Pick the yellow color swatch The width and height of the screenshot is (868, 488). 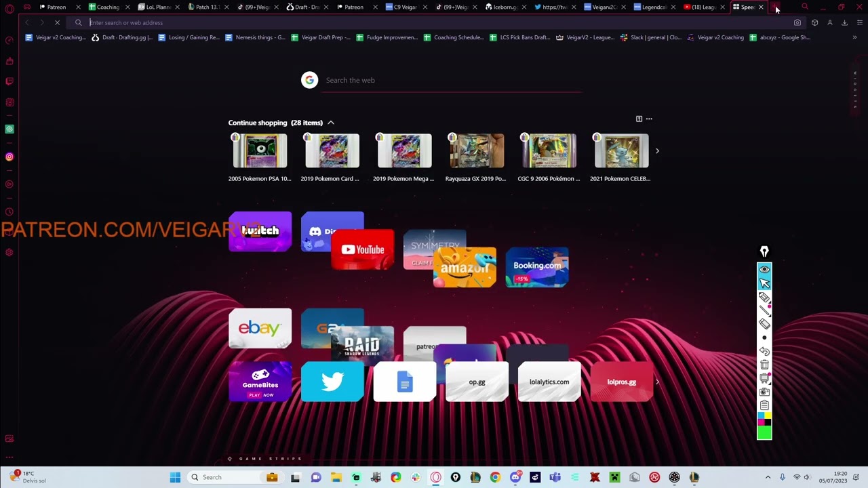click(x=768, y=415)
